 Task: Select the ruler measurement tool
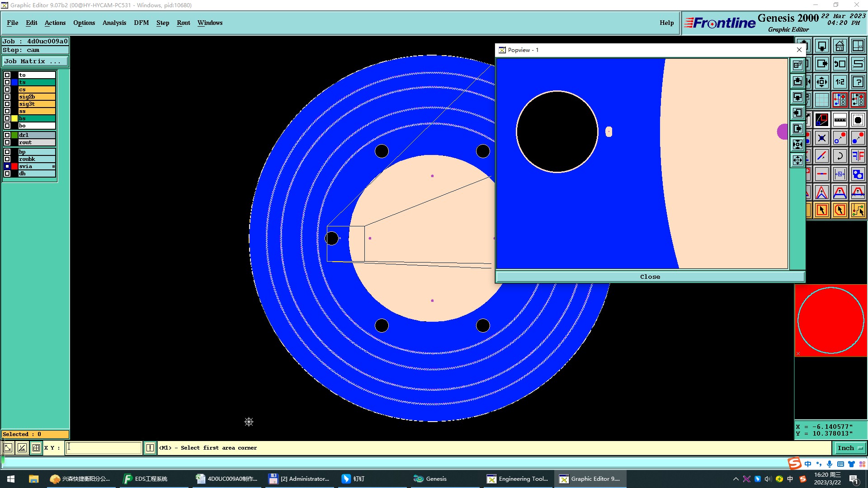840,120
